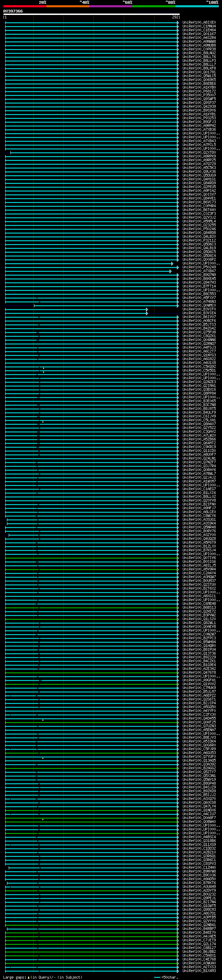Select hit label UniRef100_Q4H1G1
Viewport: 222px width, 980px height.
(x=199, y=179)
